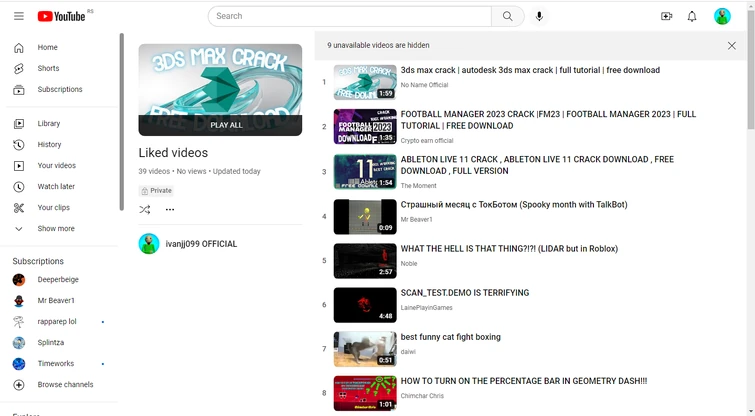
Task: Click the Liked videos heading
Action: [173, 153]
